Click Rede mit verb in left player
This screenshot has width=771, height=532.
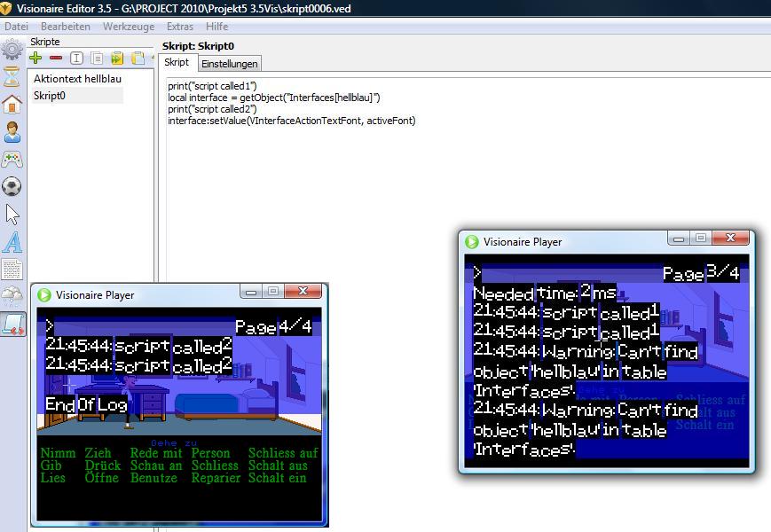156,453
